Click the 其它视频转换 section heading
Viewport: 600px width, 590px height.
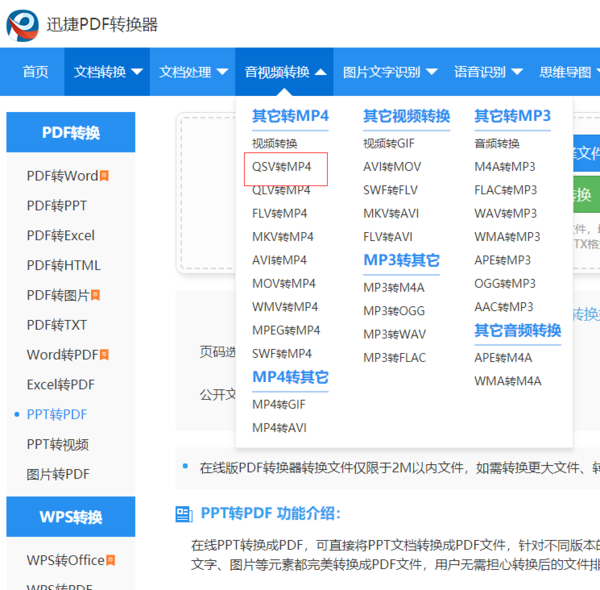pos(406,116)
